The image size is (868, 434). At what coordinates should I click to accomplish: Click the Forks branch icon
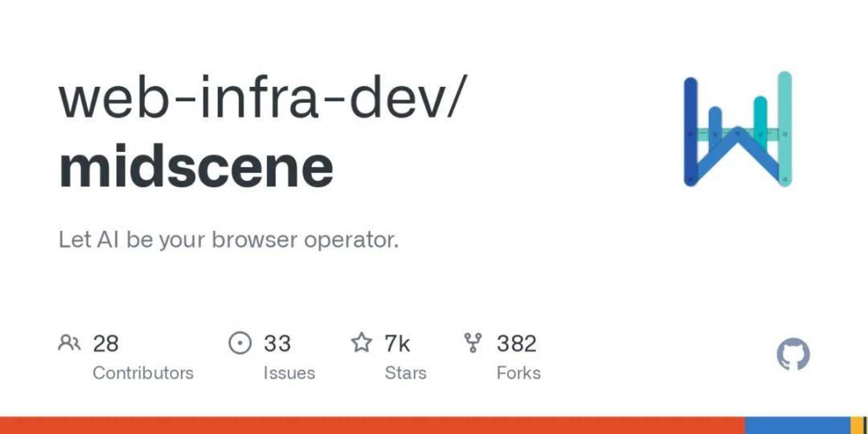point(473,343)
